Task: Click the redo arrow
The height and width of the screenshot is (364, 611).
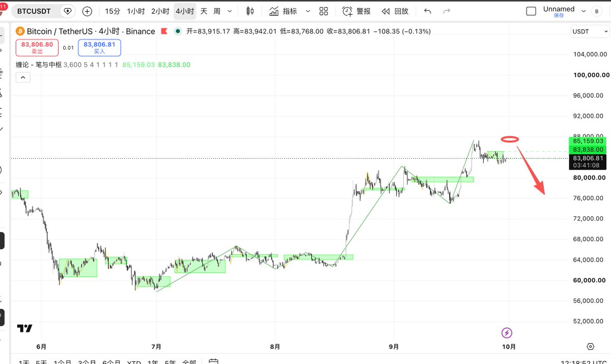Action: 447,11
